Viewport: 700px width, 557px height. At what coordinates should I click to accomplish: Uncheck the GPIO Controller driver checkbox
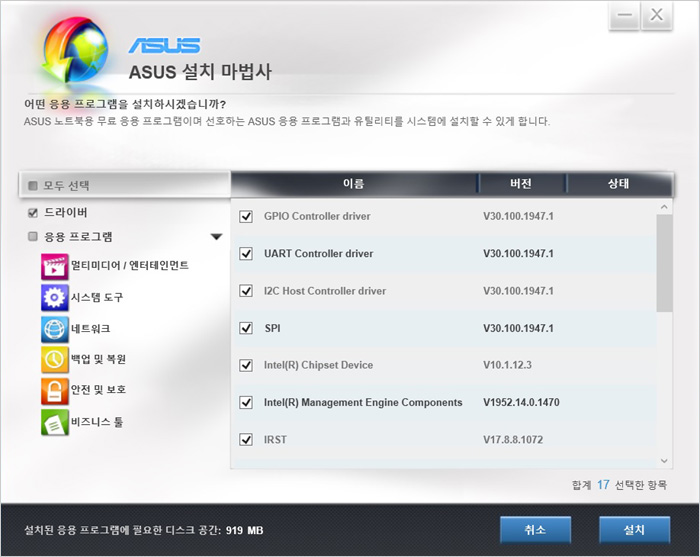[246, 216]
